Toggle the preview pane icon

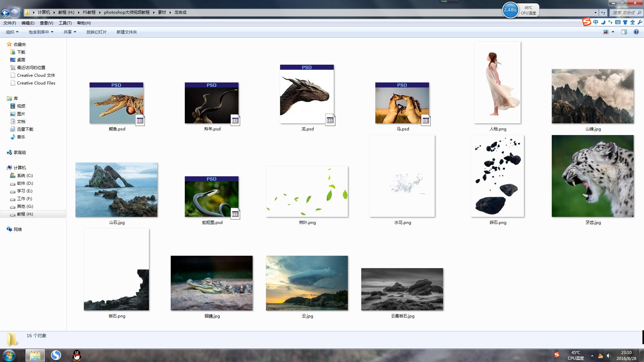point(624,32)
